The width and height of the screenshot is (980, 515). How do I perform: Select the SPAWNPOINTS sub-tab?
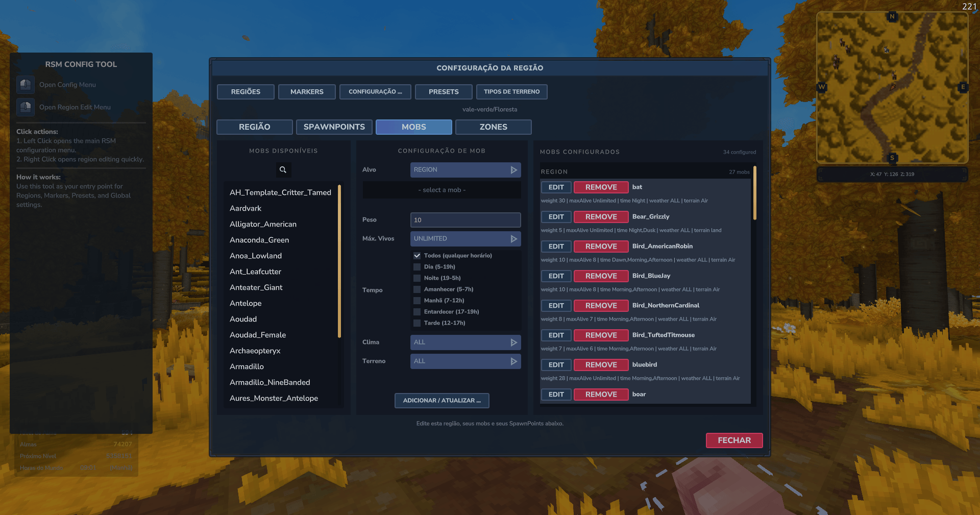click(334, 127)
